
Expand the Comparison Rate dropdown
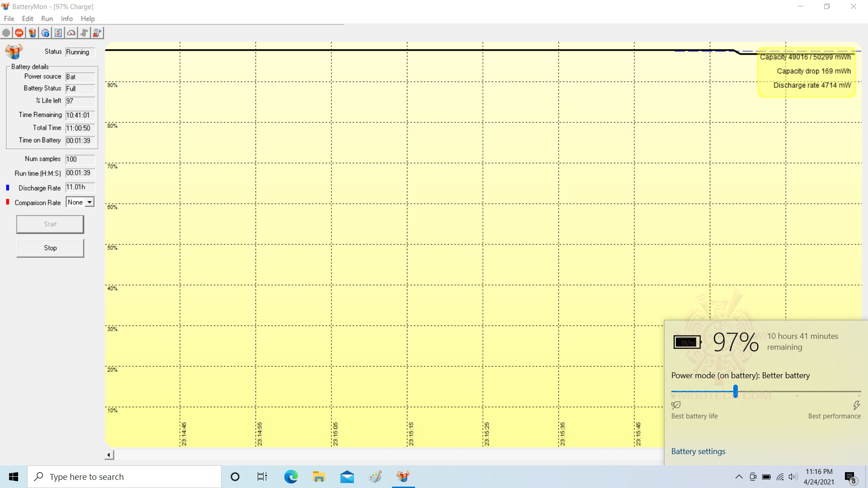pos(90,202)
